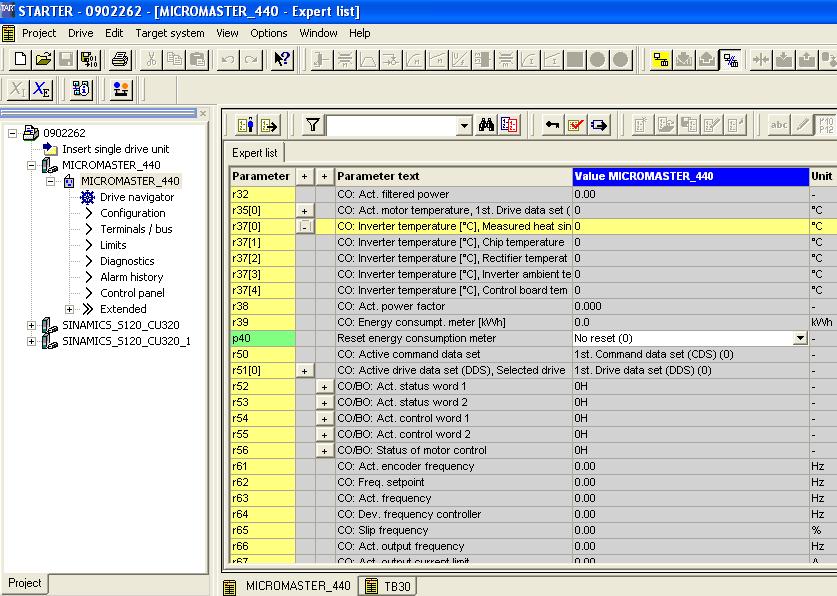Screen dimensions: 837x596
Task: Click the Open project folder icon
Action: click(43, 59)
